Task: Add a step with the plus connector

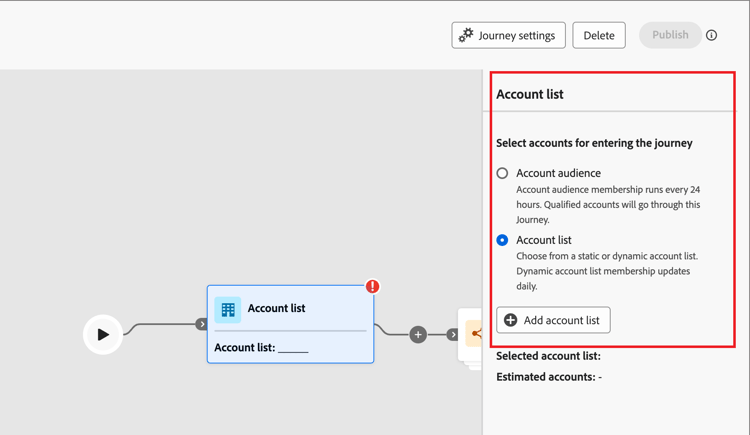Action: click(x=418, y=334)
